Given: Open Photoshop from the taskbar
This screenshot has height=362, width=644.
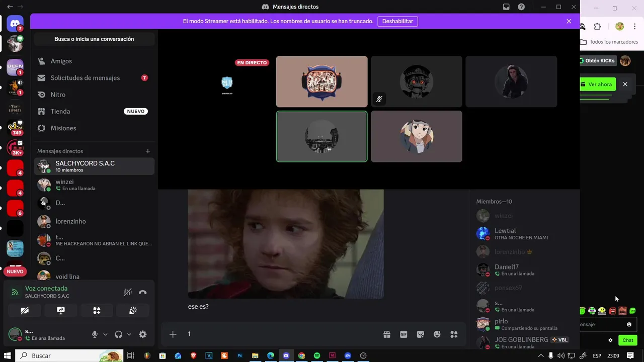Looking at the screenshot, I should tap(240, 355).
